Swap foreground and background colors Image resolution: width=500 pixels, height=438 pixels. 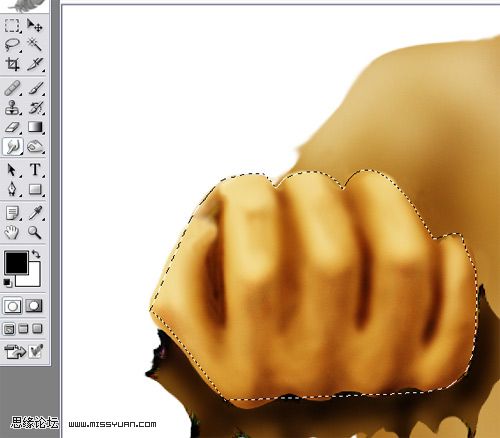click(x=36, y=254)
